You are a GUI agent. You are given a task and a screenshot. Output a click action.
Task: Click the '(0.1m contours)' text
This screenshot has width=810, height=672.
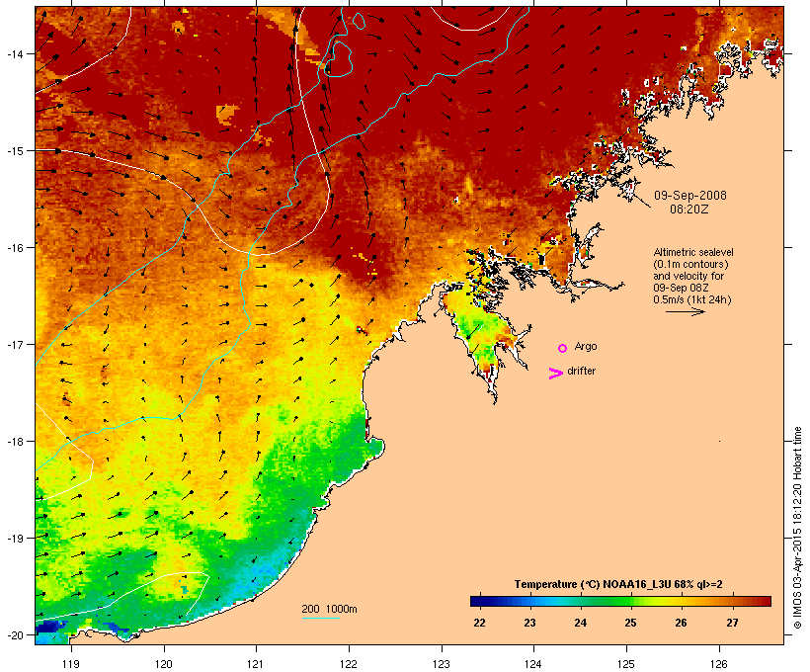click(x=690, y=264)
